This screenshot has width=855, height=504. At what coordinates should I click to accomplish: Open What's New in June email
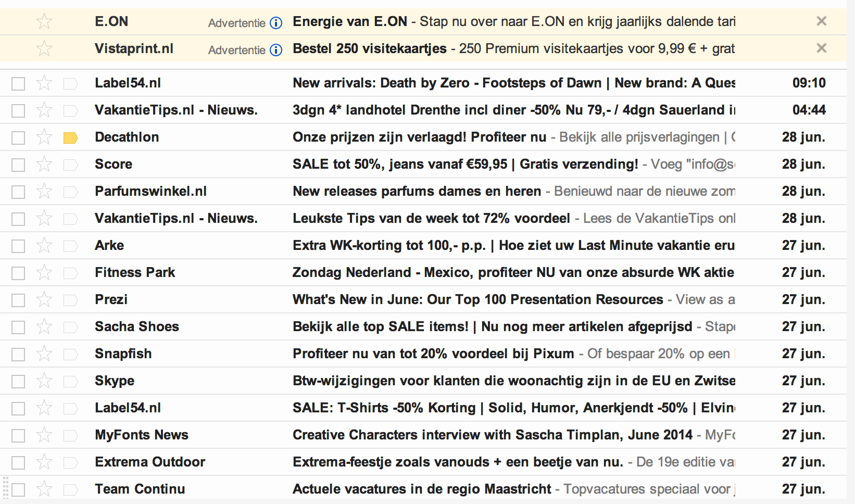[514, 299]
